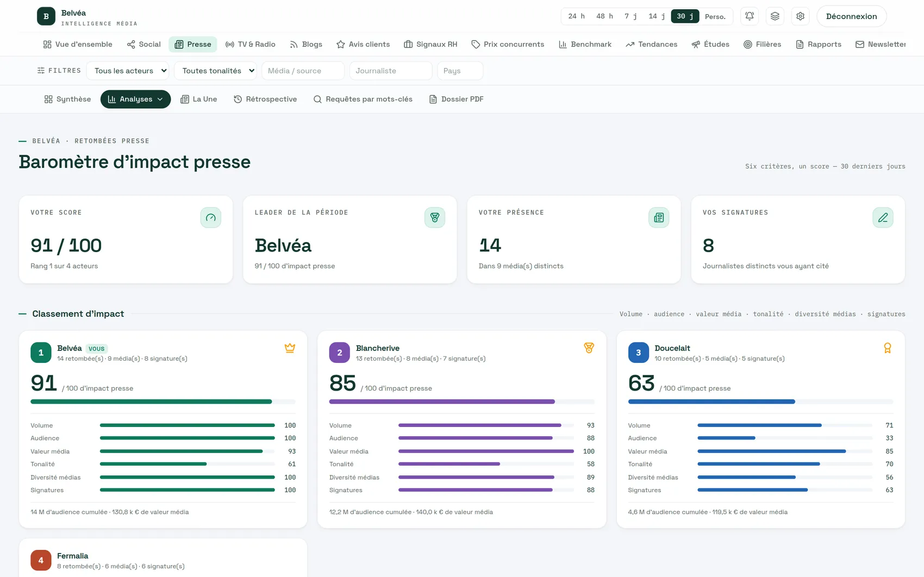Open Requêtes par mots-clés sub-tab
This screenshot has width=924, height=577.
(x=363, y=99)
